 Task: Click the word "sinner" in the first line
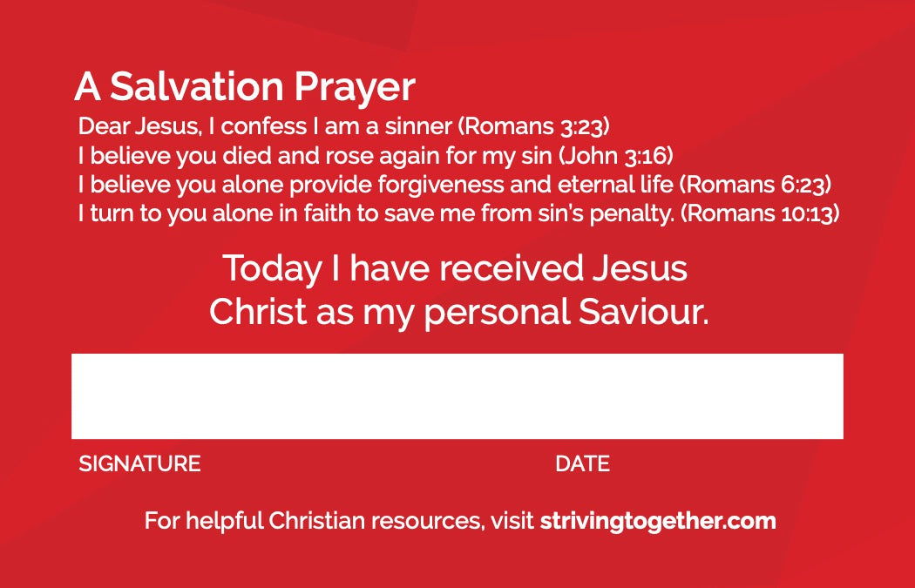click(x=421, y=126)
